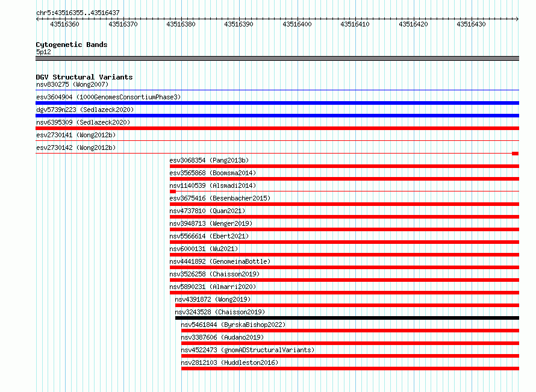Click the DGV Structural Variants track title

pos(84,77)
